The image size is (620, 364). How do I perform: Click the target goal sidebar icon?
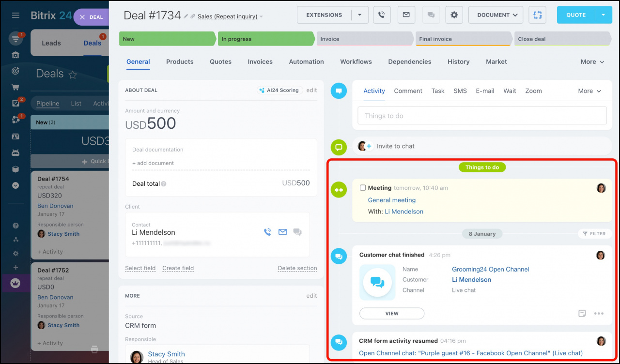pyautogui.click(x=15, y=71)
